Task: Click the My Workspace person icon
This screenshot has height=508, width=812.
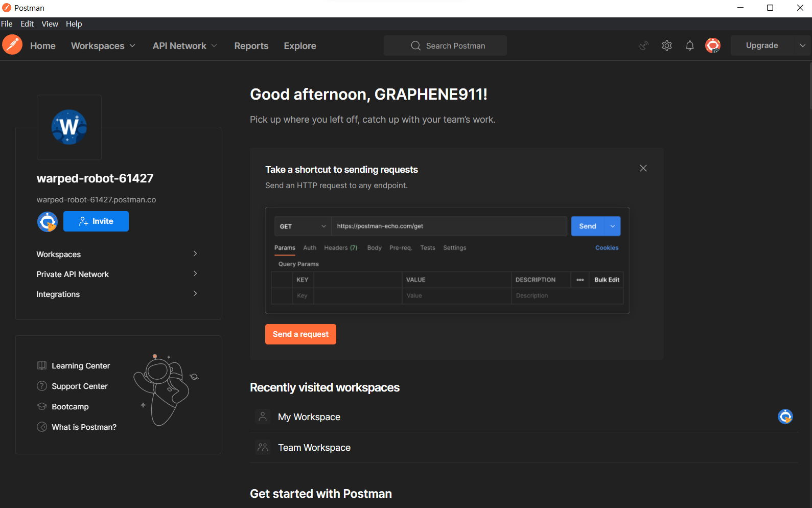Action: [263, 417]
